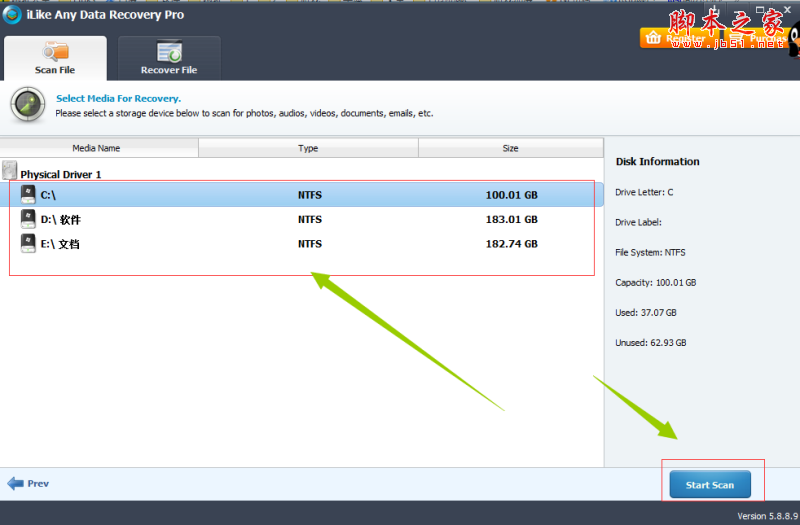Image resolution: width=800 pixels, height=525 pixels.
Task: Click the Select Media For Recovery heading
Action: click(118, 98)
